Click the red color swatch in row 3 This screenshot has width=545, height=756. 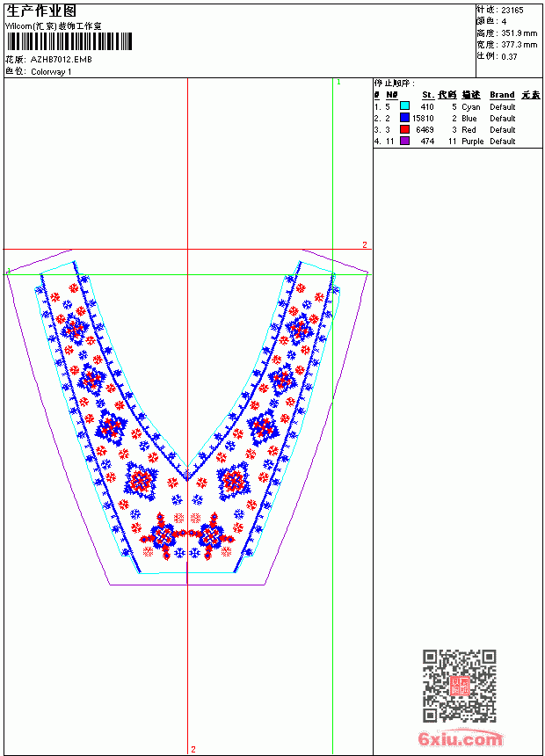click(404, 129)
